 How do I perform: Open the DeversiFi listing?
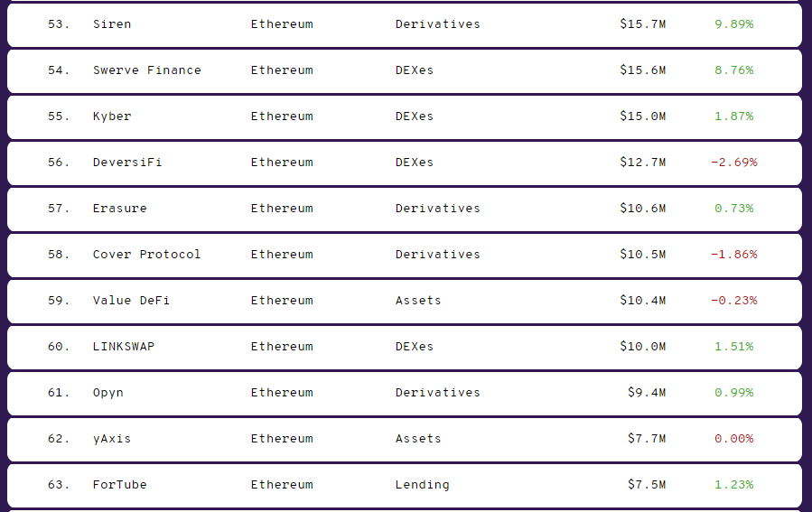click(127, 163)
